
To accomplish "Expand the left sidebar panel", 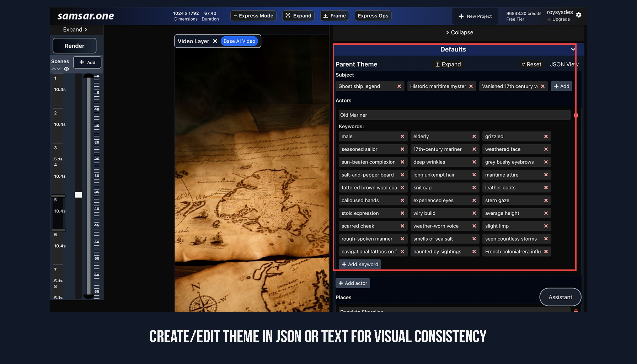I will [x=75, y=30].
